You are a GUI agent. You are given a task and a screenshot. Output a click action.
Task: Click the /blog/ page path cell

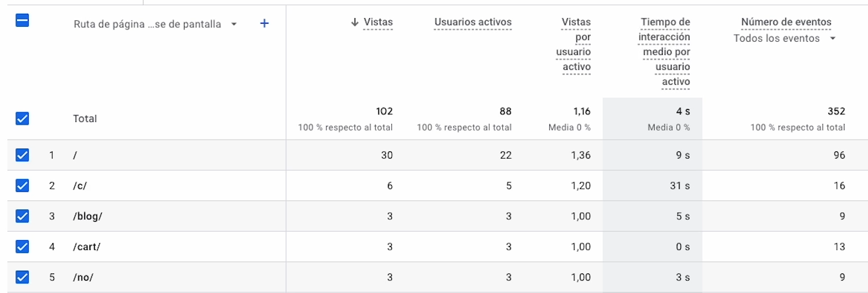pyautogui.click(x=88, y=216)
